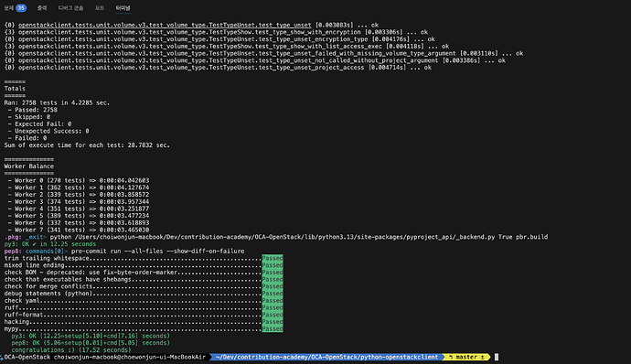Click the yellow master branch prompt segment
This screenshot has width=631, height=364.
(466, 358)
